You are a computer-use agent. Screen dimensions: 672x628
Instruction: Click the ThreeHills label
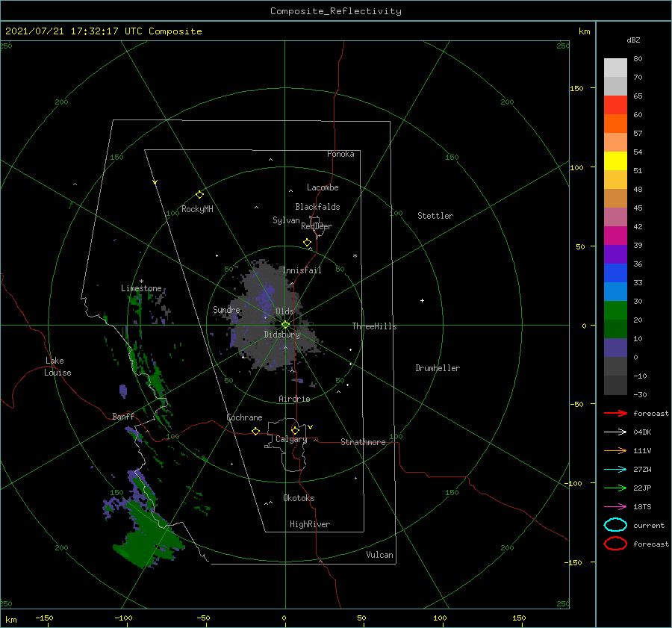pos(374,326)
